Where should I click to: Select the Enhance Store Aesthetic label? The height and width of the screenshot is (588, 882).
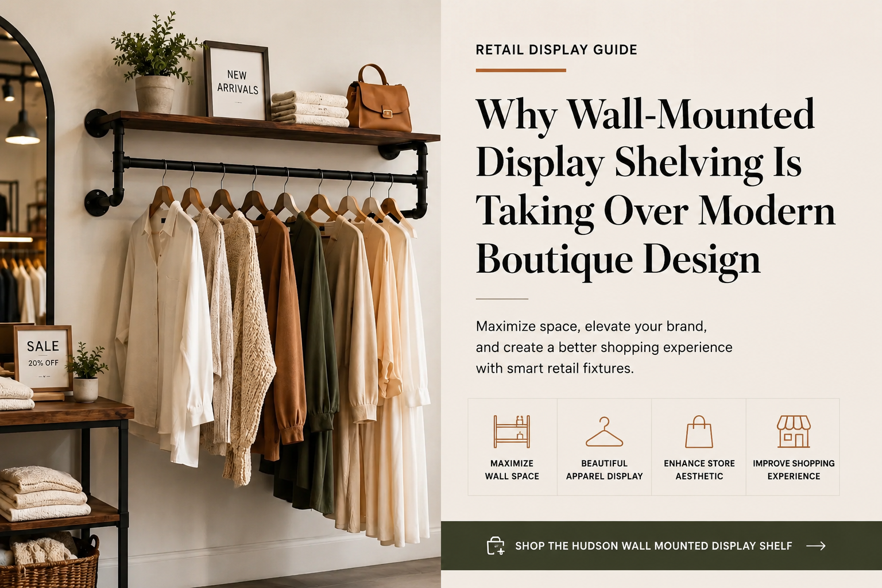[x=699, y=470]
